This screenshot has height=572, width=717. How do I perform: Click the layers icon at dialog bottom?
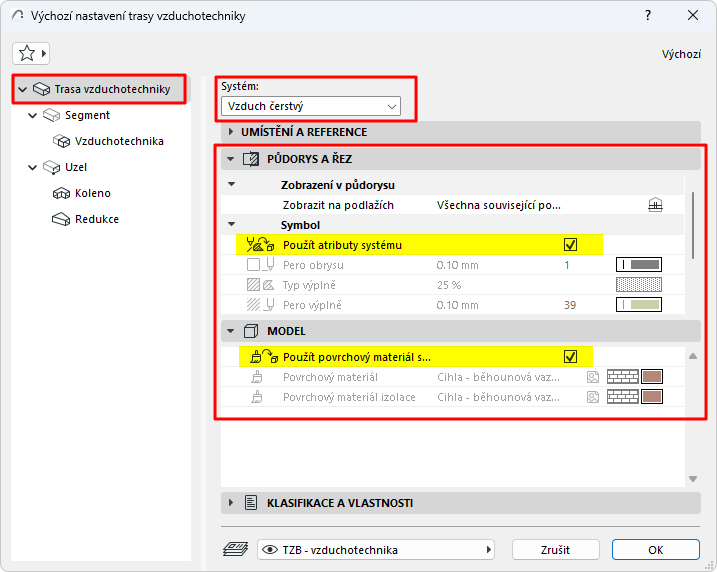click(235, 549)
